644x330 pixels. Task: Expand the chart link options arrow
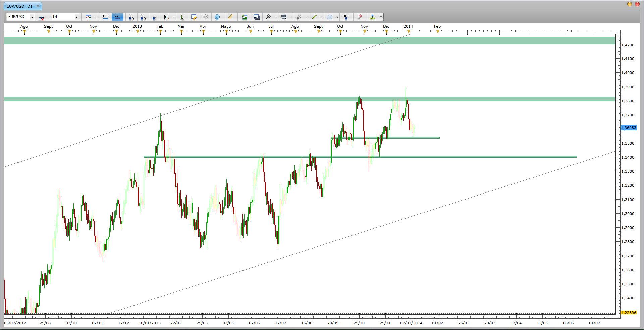49,17
